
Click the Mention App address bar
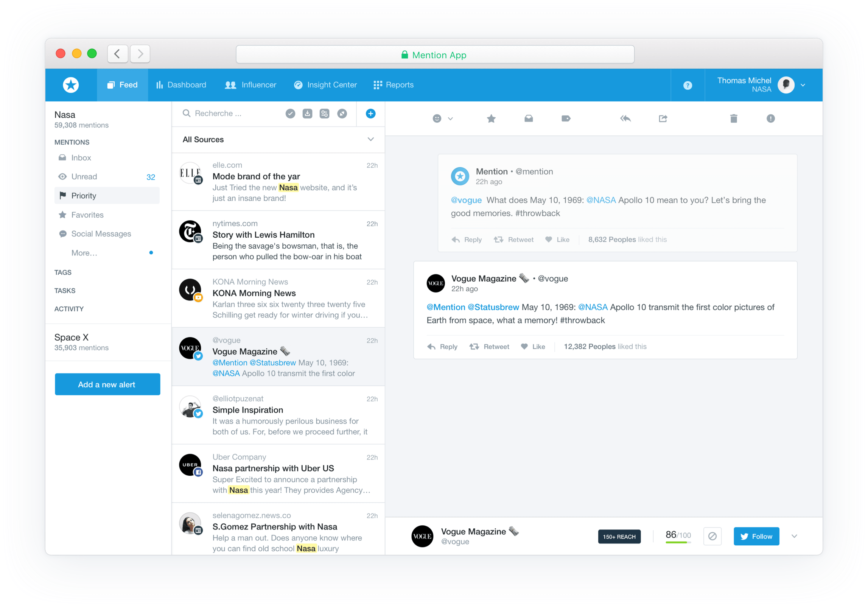pos(435,54)
